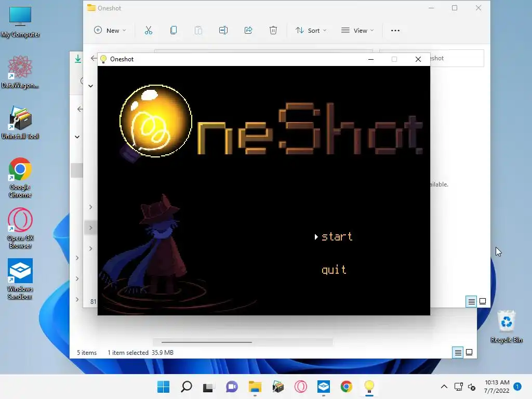Click the Paste icon in File Explorer toolbar
Screen dimensions: 532x399
198,30
